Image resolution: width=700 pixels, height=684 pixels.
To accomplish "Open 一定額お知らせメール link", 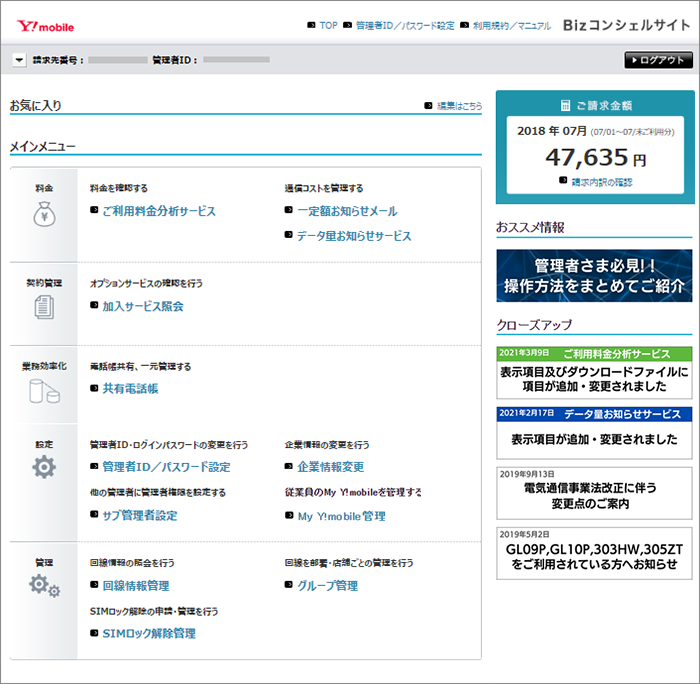I will [347, 211].
